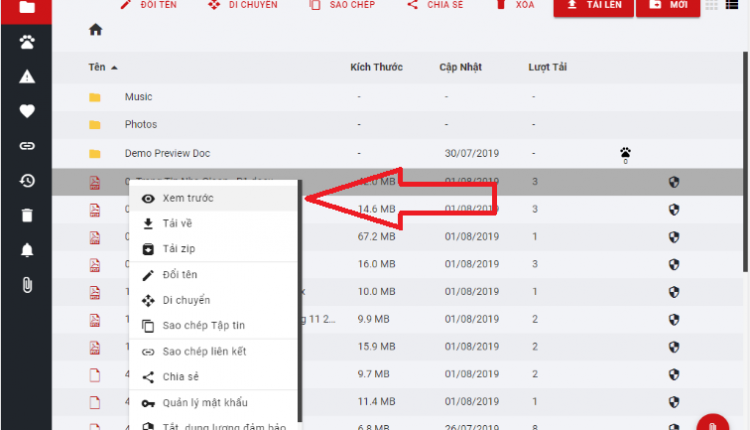Choose Di chuyển from the context menu
This screenshot has height=430, width=750.
pyautogui.click(x=213, y=300)
